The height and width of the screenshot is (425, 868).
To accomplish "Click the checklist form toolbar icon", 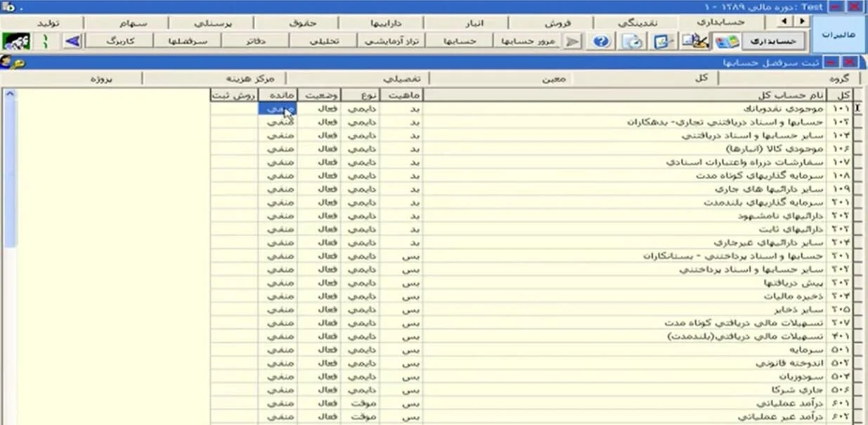I will [x=661, y=41].
